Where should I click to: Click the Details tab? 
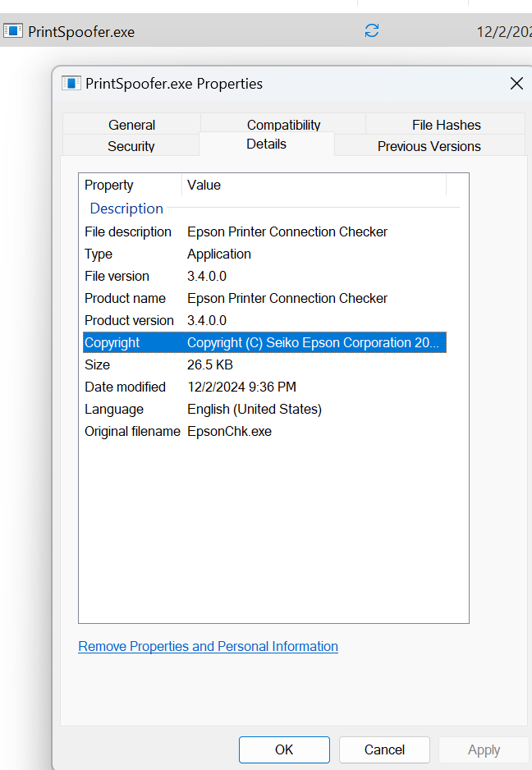point(266,144)
